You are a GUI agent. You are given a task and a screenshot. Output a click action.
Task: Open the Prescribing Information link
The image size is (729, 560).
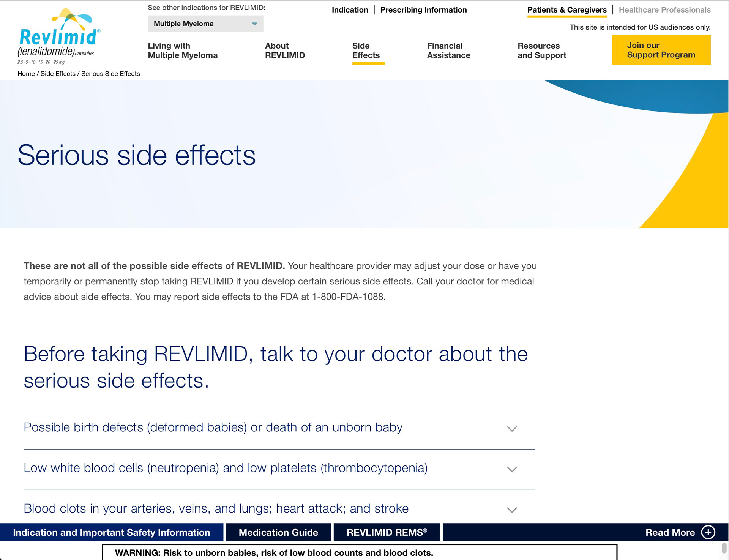423,10
